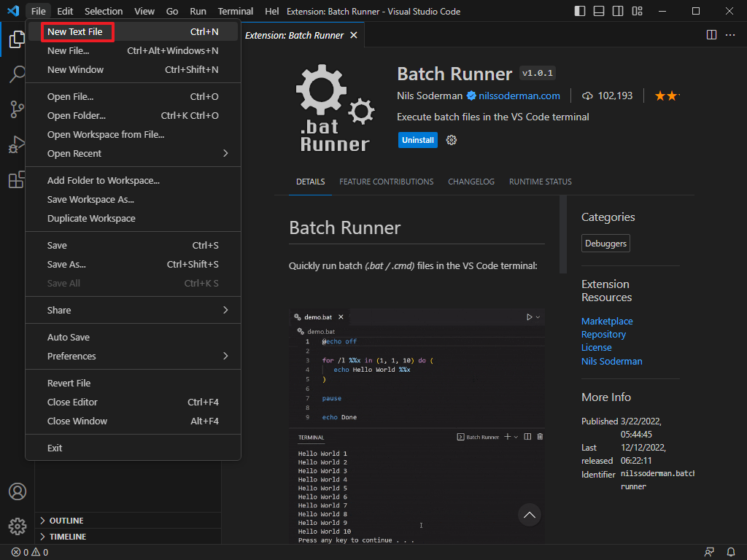Choose Exit in File menu
Viewport: 747px width, 560px height.
click(x=133, y=448)
